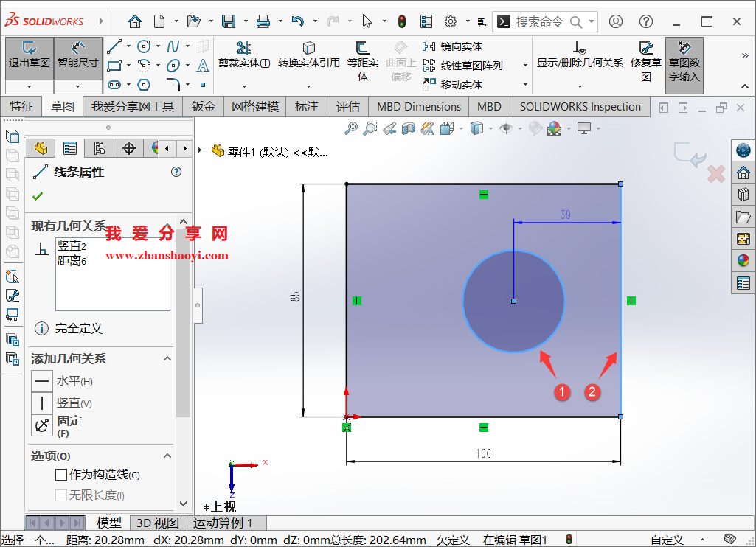Screen dimensions: 756x547
Task: Collapse the 添加几何关系 section
Action: pos(167,358)
